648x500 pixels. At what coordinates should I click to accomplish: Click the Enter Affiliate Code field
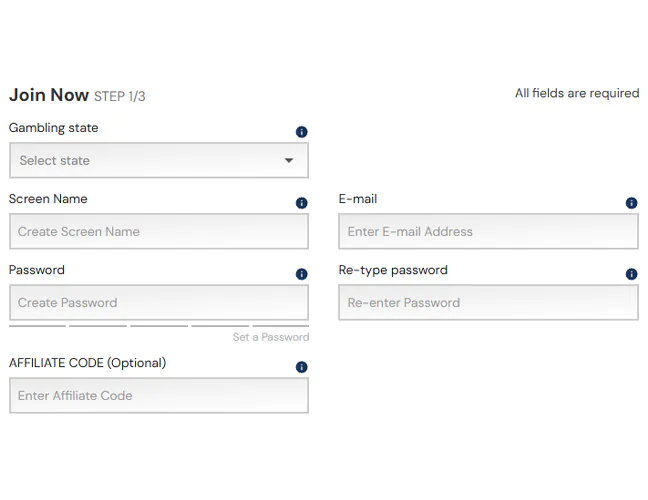(158, 396)
